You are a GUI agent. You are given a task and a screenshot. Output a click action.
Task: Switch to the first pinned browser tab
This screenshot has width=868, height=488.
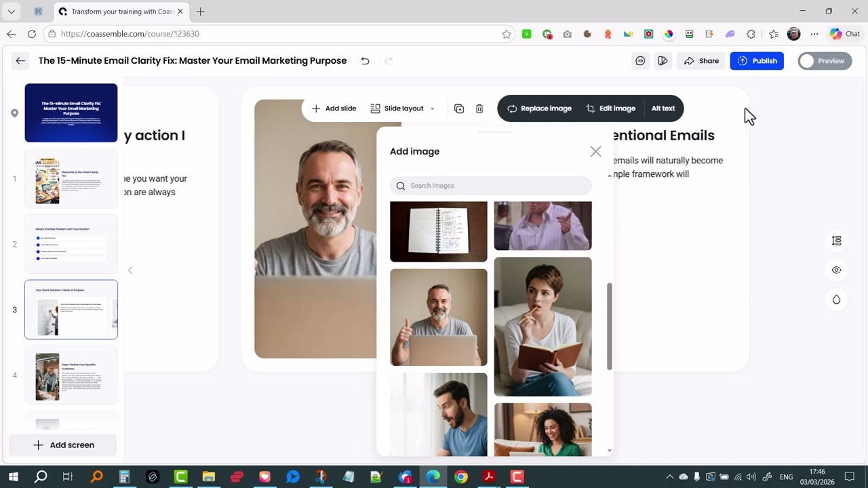point(39,12)
